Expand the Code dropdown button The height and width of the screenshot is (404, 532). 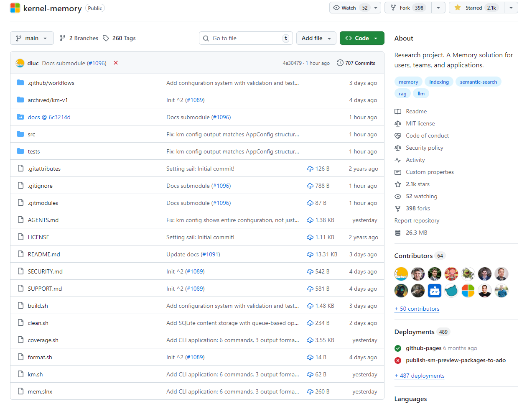361,38
